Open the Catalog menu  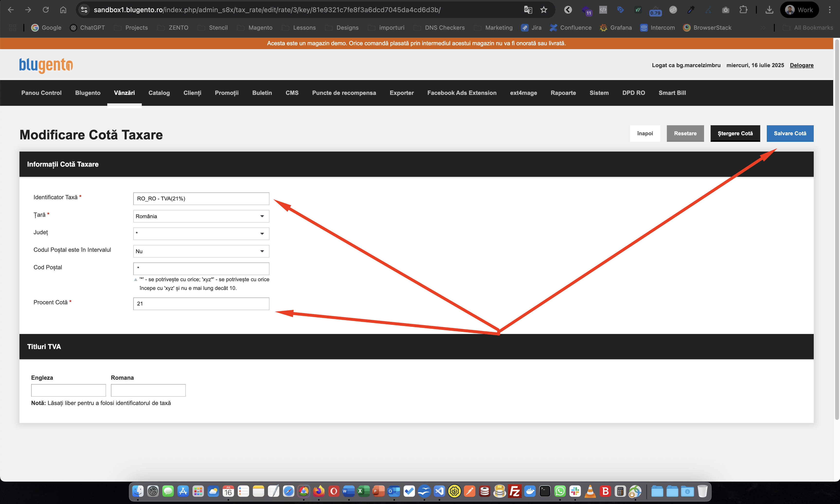click(x=159, y=93)
